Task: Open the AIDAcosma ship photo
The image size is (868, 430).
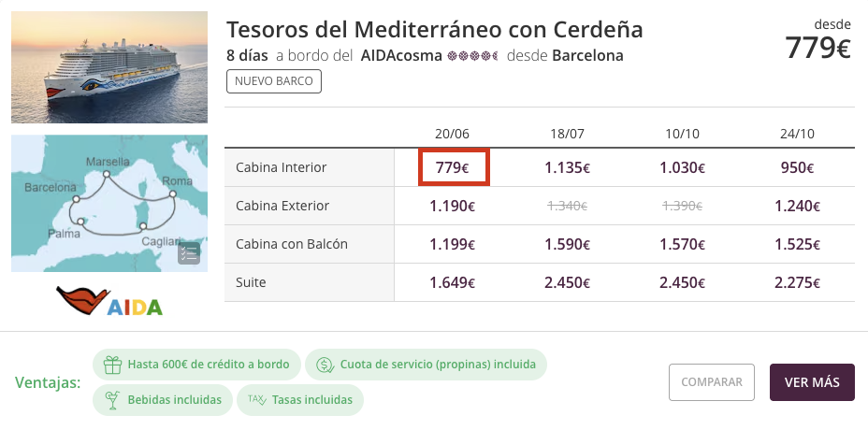Action: click(109, 67)
